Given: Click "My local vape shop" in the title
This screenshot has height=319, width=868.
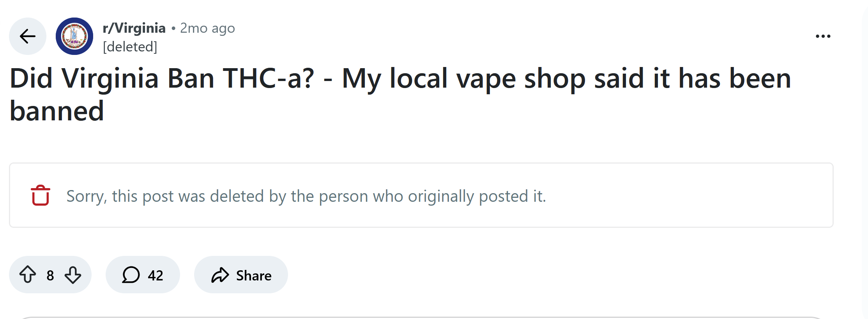Looking at the screenshot, I should coord(464,78).
